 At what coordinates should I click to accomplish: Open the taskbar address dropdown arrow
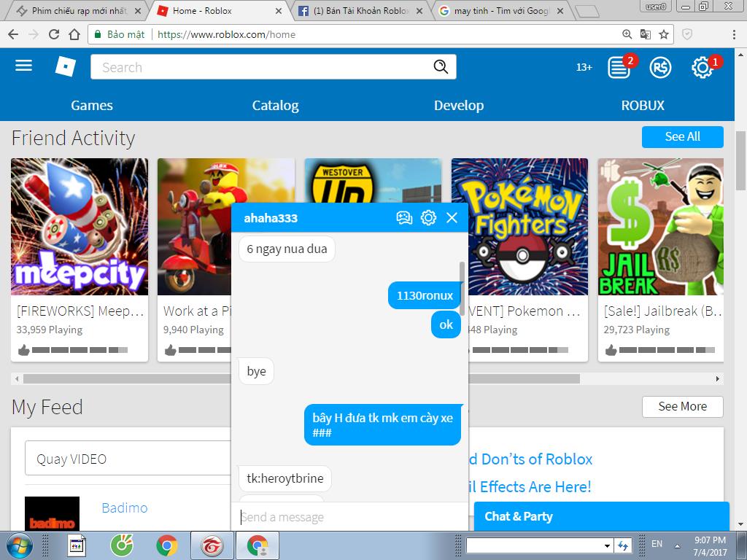[607, 545]
